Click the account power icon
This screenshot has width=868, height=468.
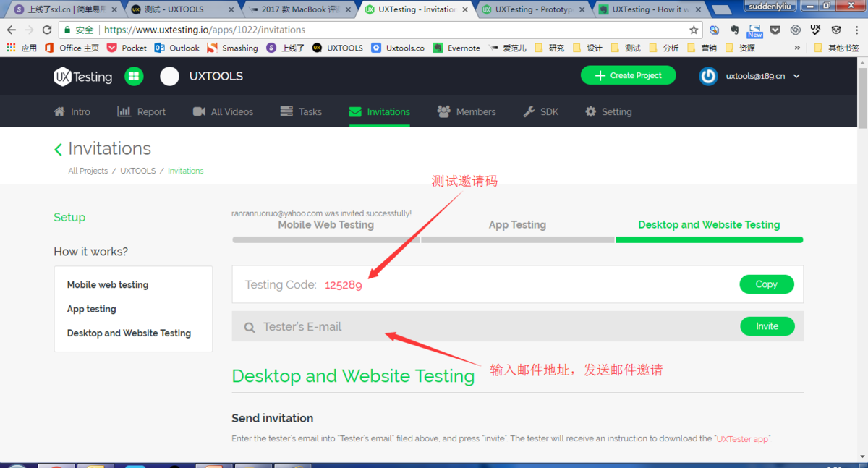click(x=708, y=76)
